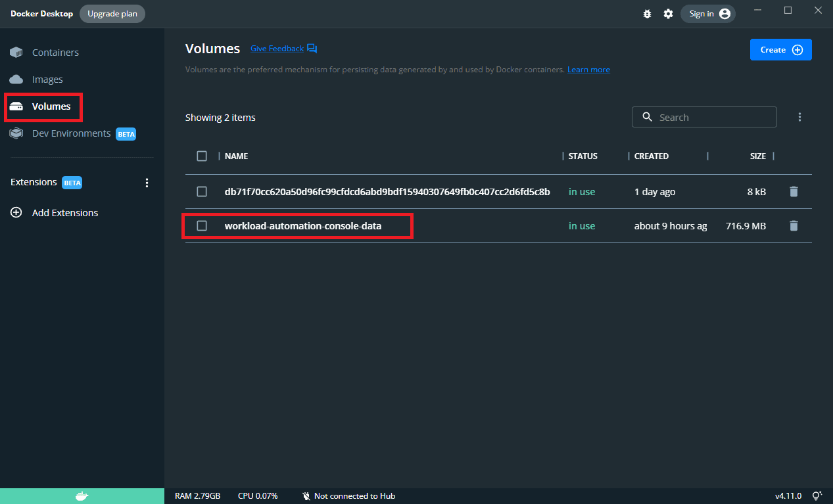Open the settings gear icon
The height and width of the screenshot is (504, 833).
(668, 14)
